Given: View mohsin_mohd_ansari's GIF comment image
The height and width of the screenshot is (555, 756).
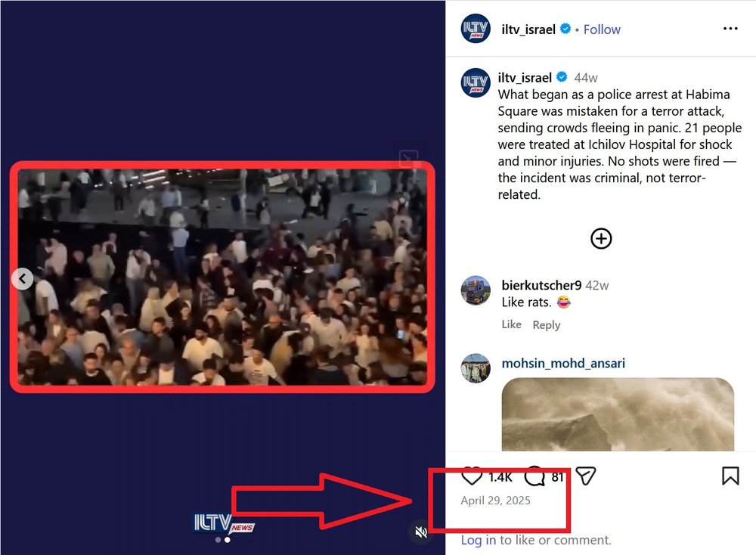Looking at the screenshot, I should click(618, 414).
